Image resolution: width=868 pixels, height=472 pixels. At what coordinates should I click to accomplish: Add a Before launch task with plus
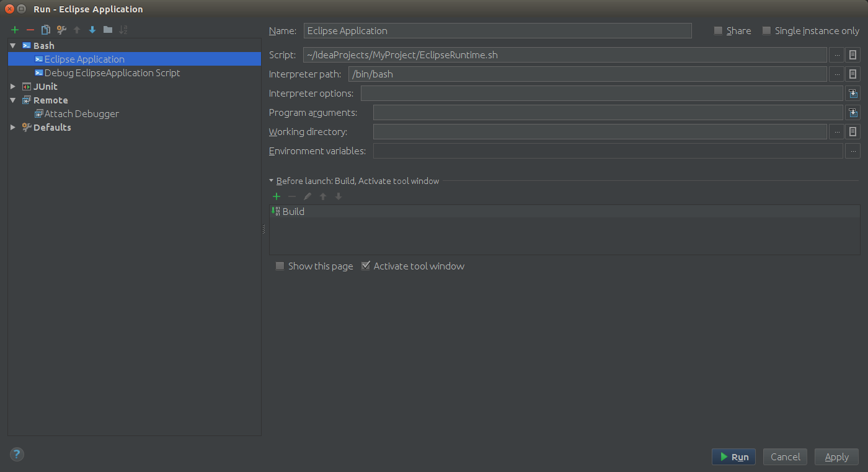pos(277,196)
